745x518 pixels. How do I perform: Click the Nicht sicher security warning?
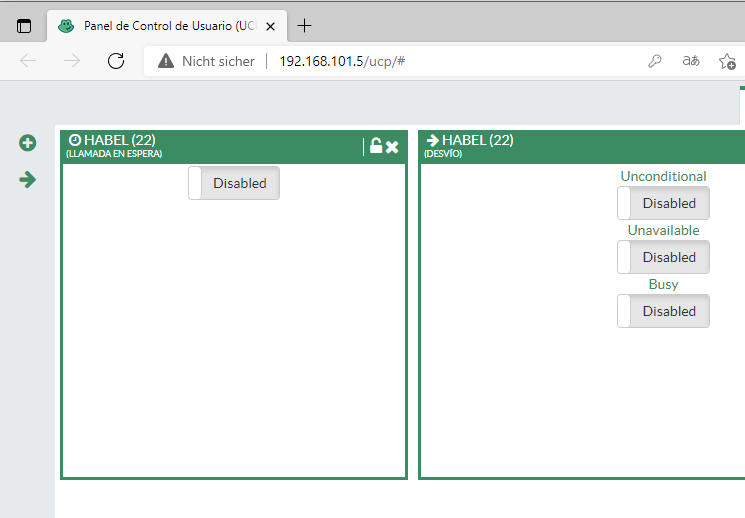click(x=206, y=61)
